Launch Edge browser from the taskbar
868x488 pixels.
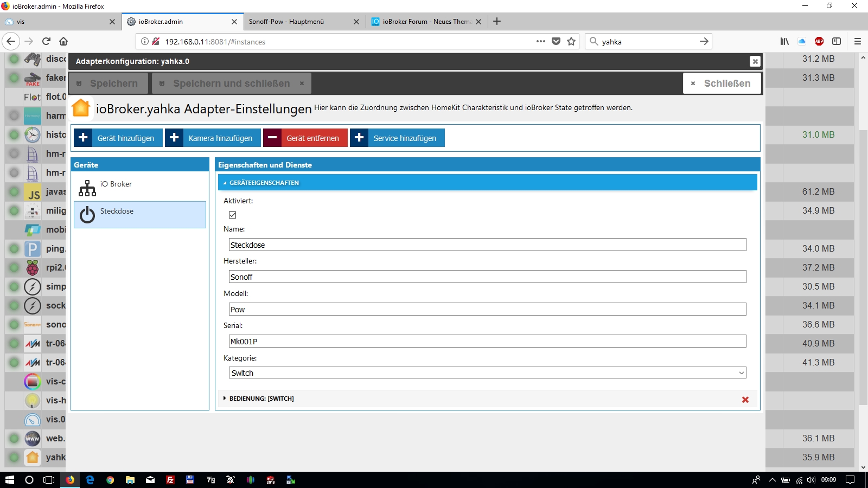pyautogui.click(x=90, y=480)
